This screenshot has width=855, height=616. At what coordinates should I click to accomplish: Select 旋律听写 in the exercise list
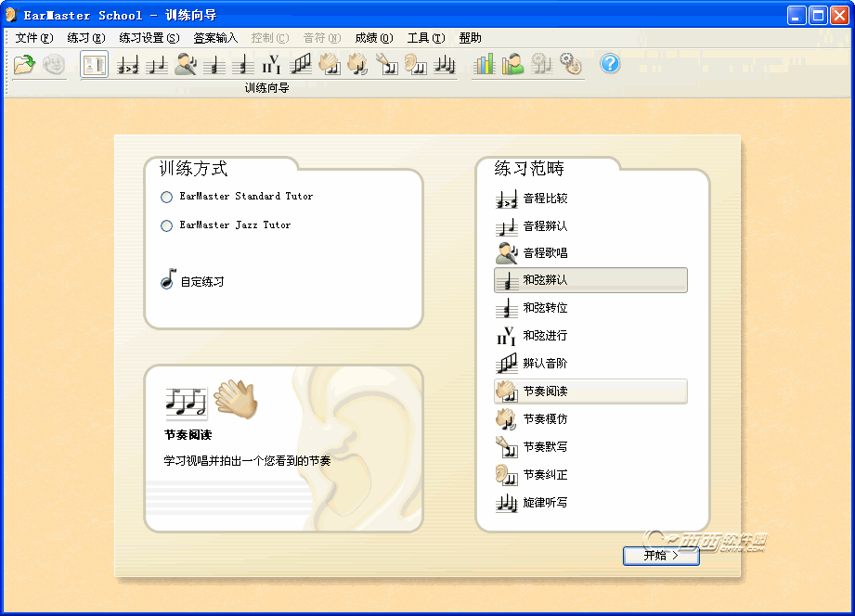(590, 503)
